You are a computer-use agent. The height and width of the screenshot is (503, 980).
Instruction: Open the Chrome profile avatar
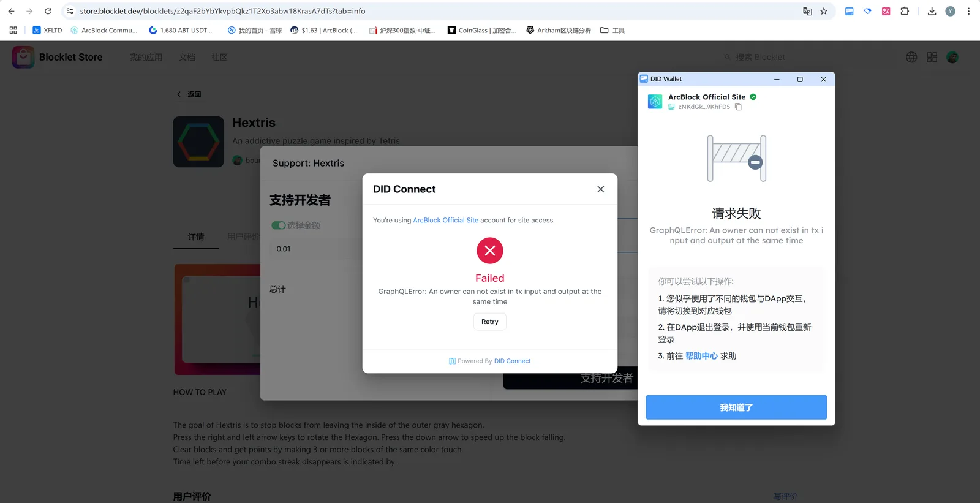[x=950, y=11]
